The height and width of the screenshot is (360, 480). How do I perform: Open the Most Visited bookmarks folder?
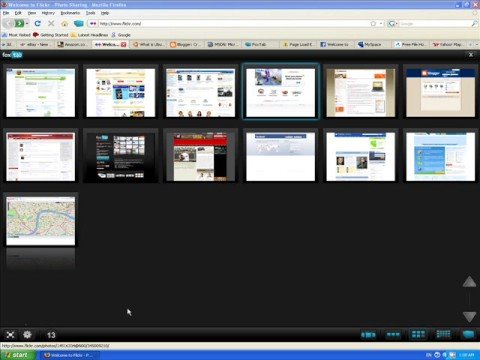[16, 35]
